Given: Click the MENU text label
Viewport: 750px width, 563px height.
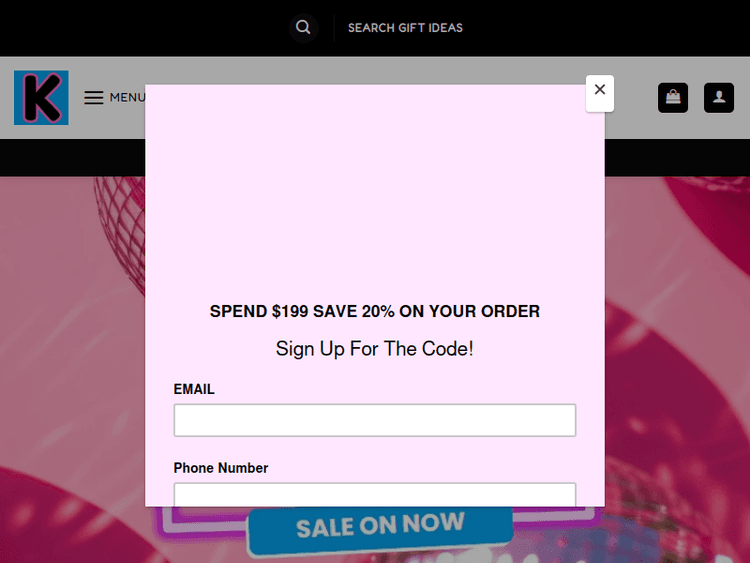Looking at the screenshot, I should [127, 97].
